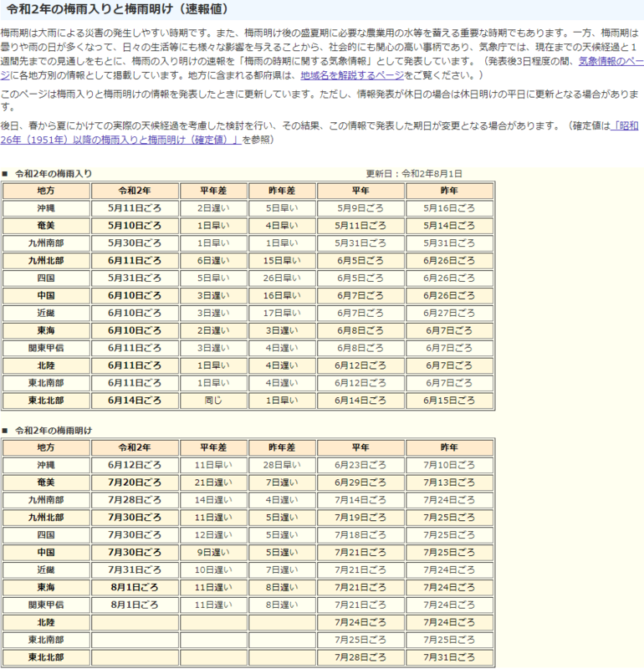Click the 平年差 header in the 梅雨入り table
644x669 pixels.
213,191
